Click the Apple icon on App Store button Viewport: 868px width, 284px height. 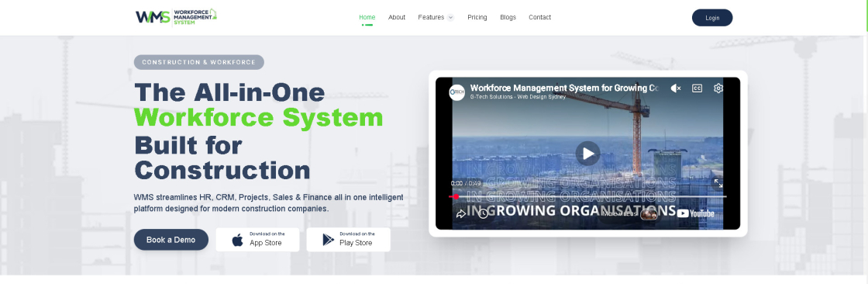coord(237,240)
